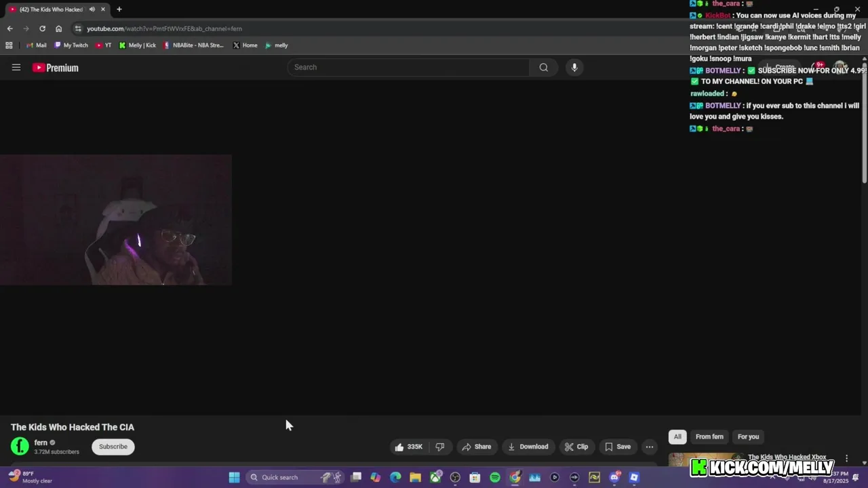Open the melly bookmark
Viewport: 868px width, 488px height.
tap(277, 45)
